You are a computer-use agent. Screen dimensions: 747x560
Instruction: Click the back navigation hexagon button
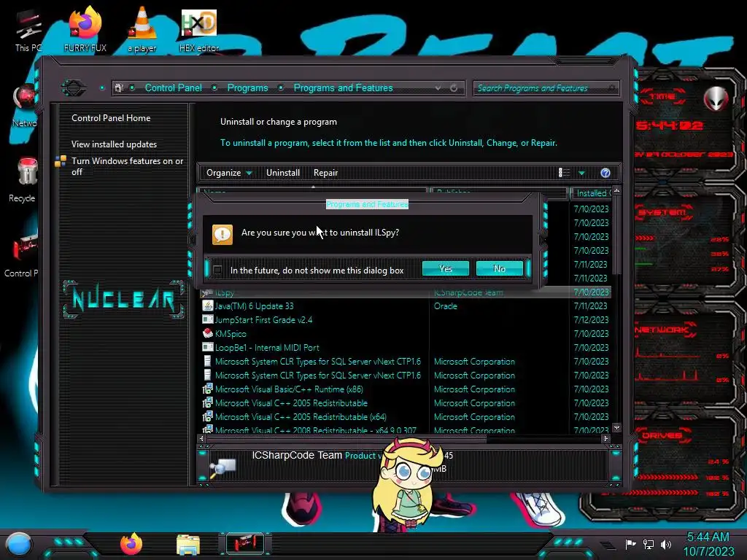[74, 88]
